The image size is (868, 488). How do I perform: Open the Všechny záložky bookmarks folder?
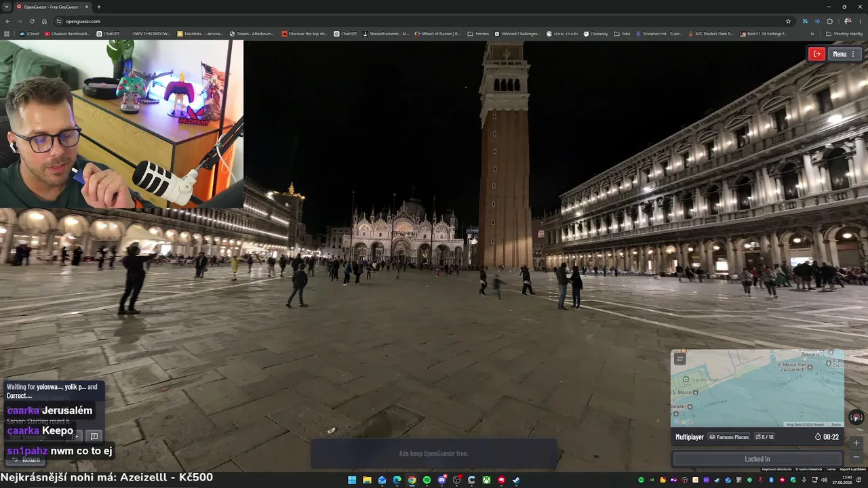point(844,33)
